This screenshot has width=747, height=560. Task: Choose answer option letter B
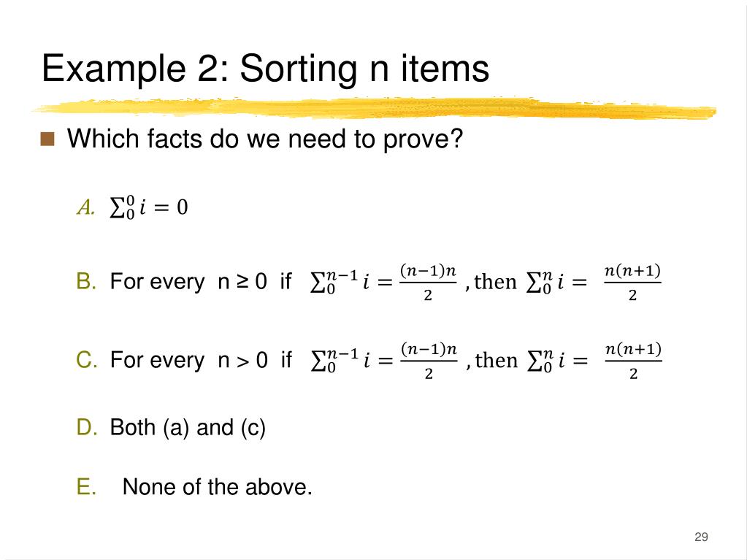click(86, 281)
